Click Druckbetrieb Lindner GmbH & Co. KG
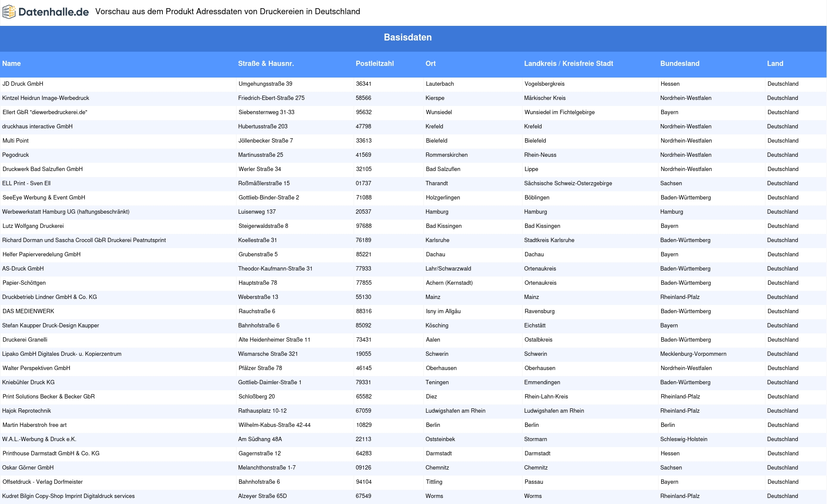Screen dimensions: 827x504 50,297
